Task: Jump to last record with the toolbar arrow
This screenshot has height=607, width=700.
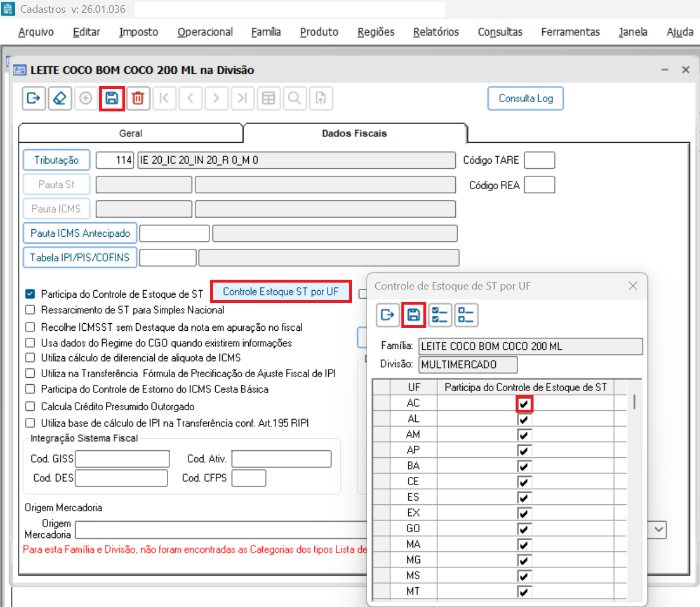Action: [x=242, y=98]
